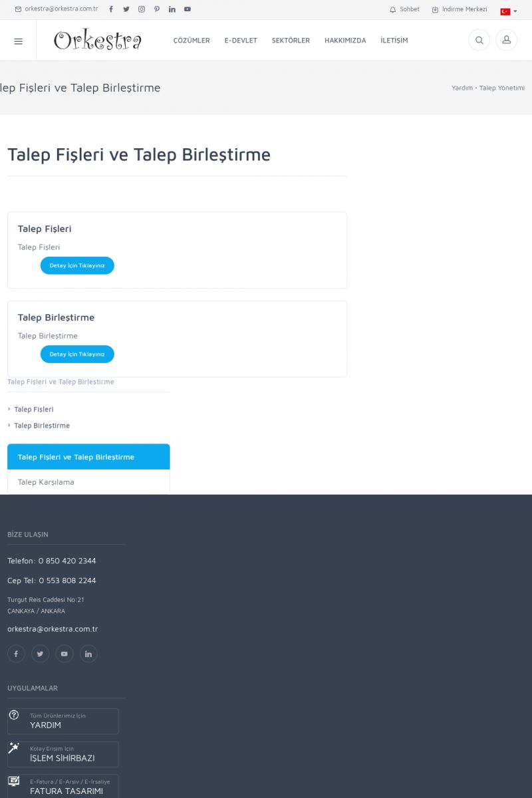Open the user account icon
This screenshot has height=798, width=532.
point(506,41)
